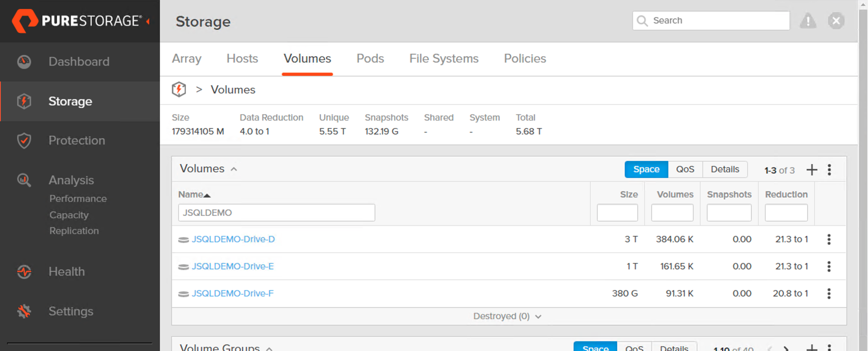The image size is (868, 351).
Task: Collapse the Volumes panel chevron
Action: coord(234,169)
